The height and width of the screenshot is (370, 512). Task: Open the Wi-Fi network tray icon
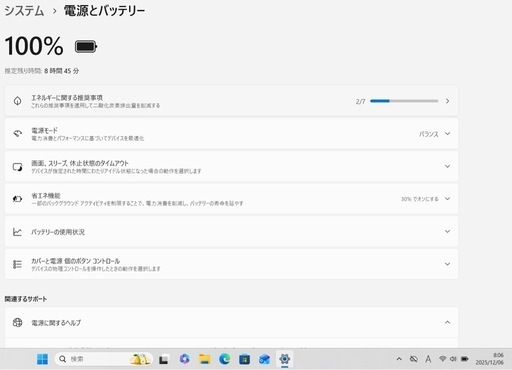[442, 359]
